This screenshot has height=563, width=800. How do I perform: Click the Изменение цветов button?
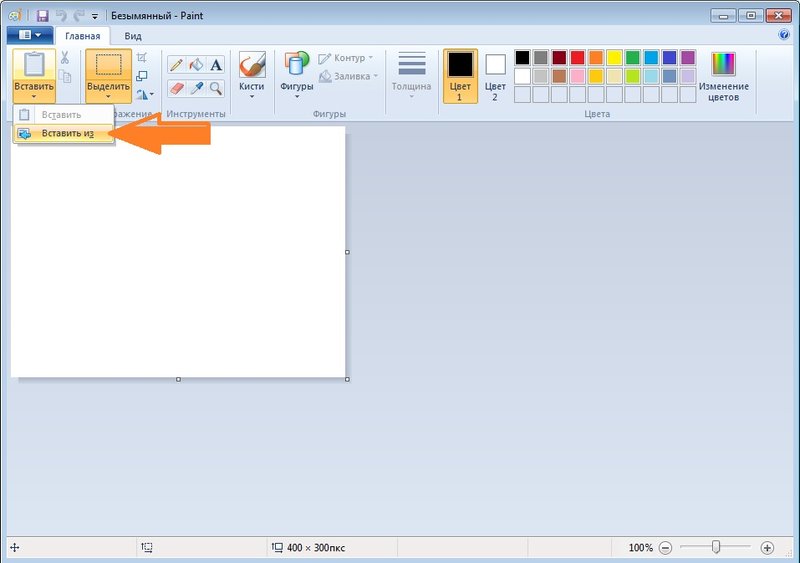click(x=723, y=76)
